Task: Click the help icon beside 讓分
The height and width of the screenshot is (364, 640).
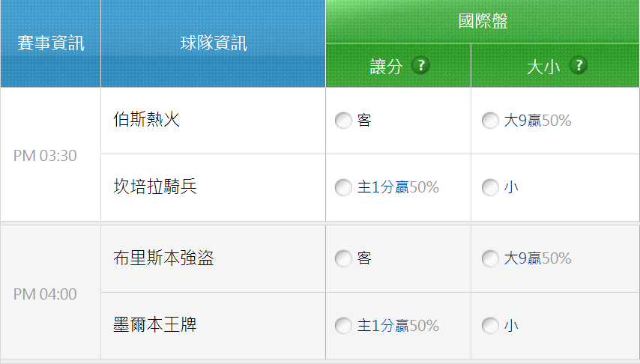Action: (x=420, y=65)
